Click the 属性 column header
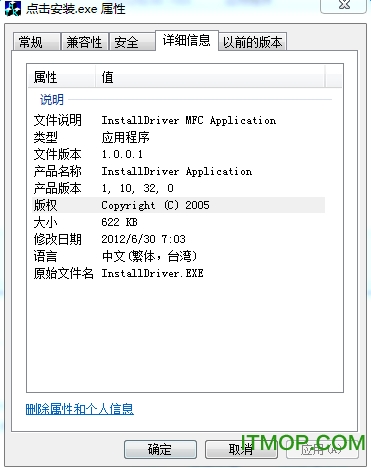This screenshot has width=371, height=468. point(62,77)
